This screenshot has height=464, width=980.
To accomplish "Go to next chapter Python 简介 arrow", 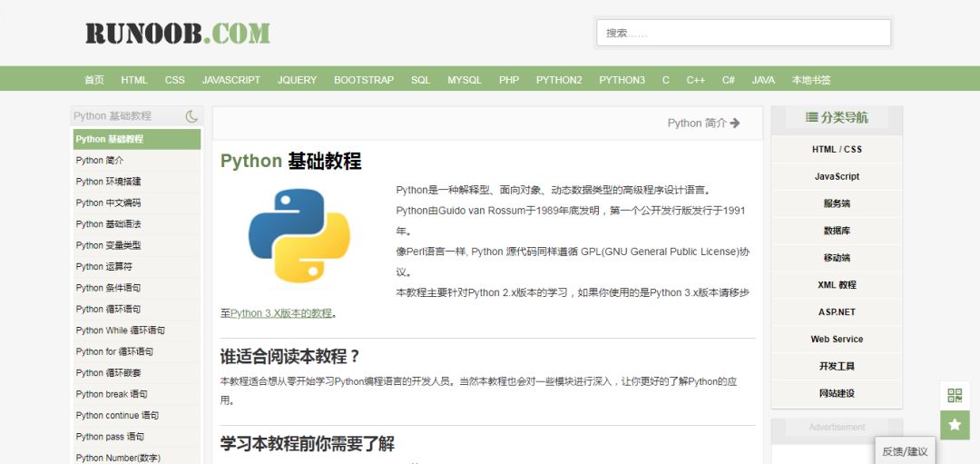I will pos(704,123).
